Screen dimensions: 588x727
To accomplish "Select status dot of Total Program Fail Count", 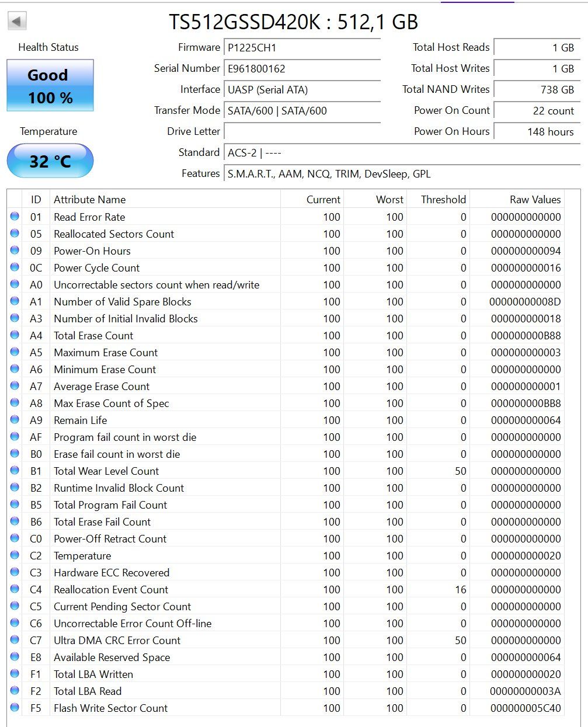I will pos(15,505).
